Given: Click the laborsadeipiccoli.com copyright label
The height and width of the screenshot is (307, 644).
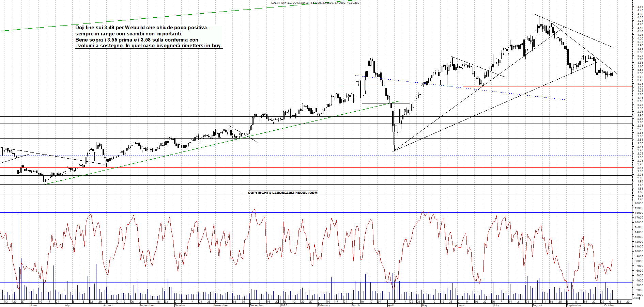Looking at the screenshot, I should [282, 193].
